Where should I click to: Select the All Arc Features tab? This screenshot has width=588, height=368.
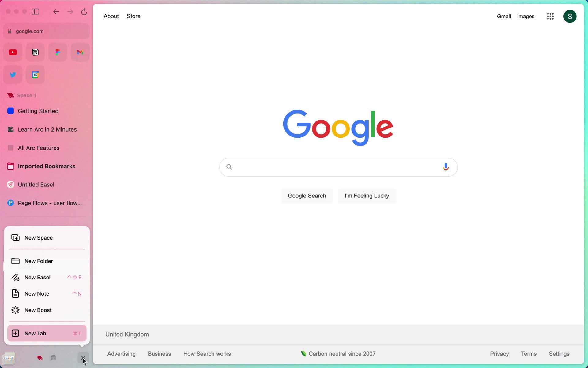point(39,148)
